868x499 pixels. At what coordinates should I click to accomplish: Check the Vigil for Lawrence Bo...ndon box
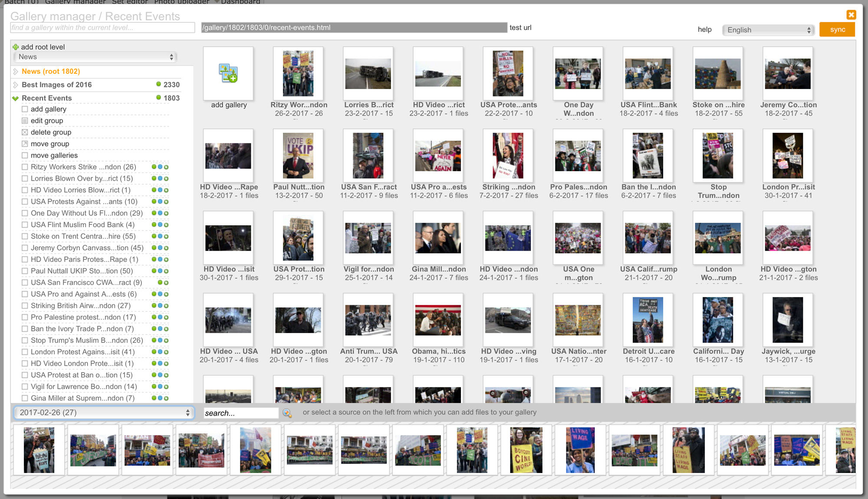coord(25,387)
